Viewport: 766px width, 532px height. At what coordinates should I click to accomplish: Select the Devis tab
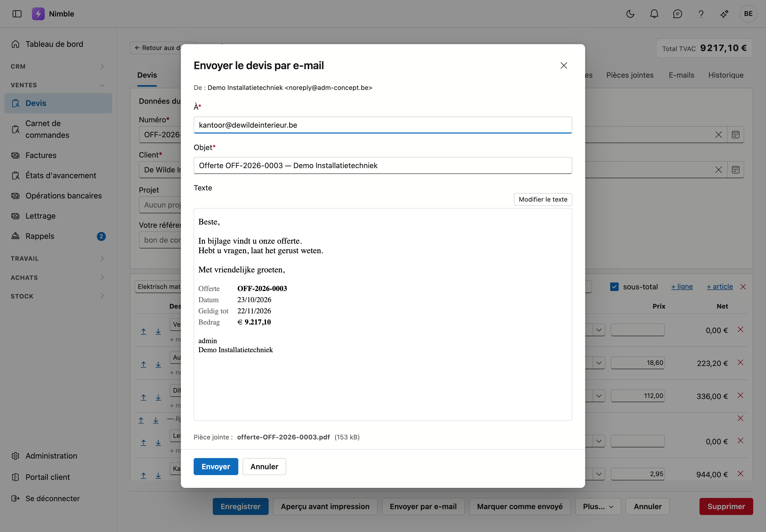(x=147, y=75)
